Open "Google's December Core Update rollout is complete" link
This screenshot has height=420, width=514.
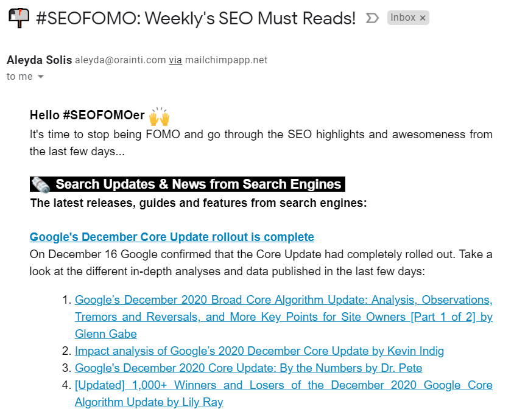point(172,237)
